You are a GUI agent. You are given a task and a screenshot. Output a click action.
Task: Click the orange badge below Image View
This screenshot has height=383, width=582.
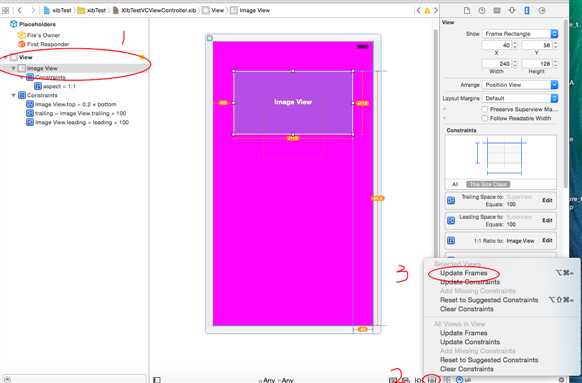pyautogui.click(x=293, y=138)
